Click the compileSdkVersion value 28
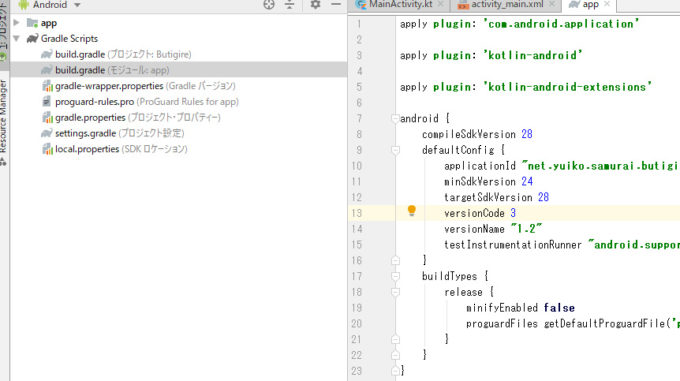 (x=527, y=134)
